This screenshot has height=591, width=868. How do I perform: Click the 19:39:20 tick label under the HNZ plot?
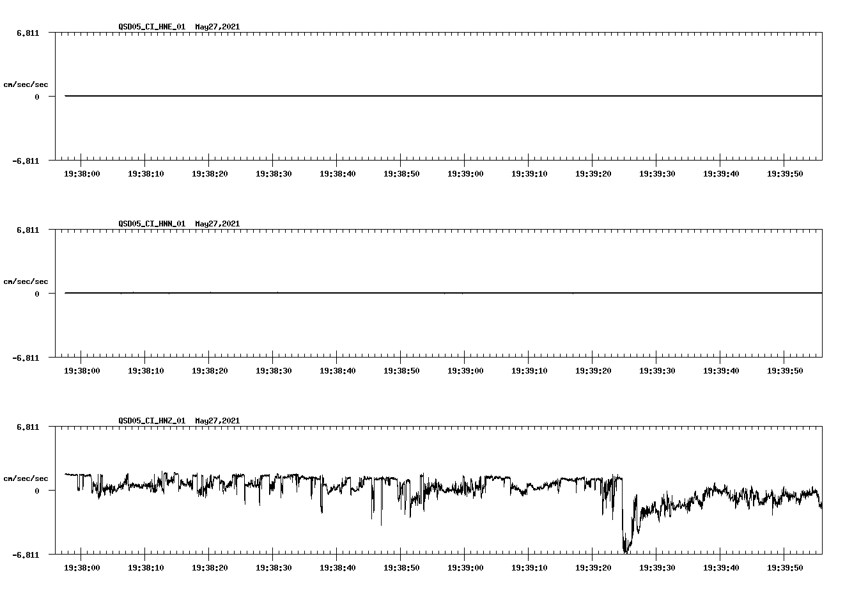pos(593,567)
